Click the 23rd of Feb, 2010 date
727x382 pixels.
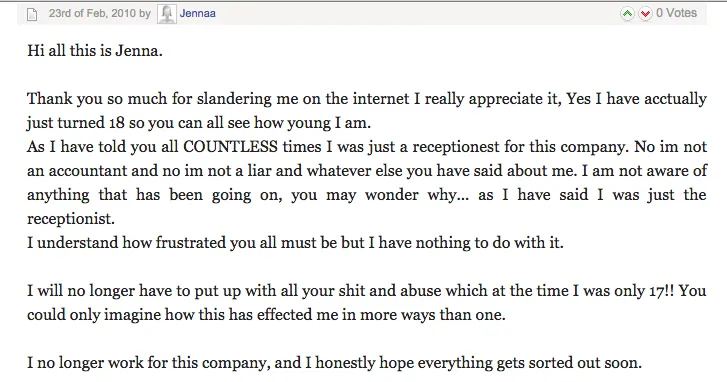[x=92, y=13]
